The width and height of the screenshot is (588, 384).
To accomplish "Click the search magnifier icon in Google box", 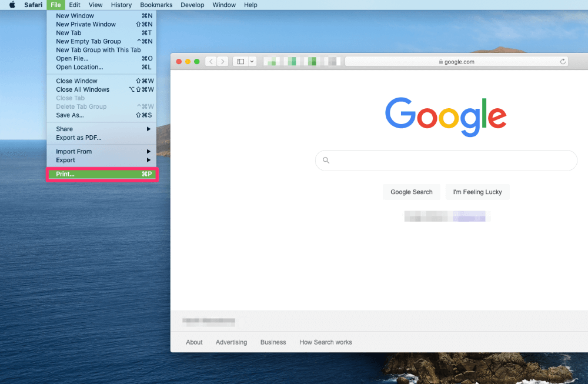I will pos(326,160).
